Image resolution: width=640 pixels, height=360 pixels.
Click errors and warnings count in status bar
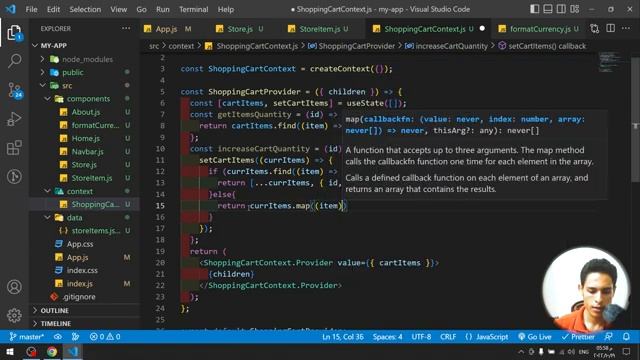click(x=105, y=337)
